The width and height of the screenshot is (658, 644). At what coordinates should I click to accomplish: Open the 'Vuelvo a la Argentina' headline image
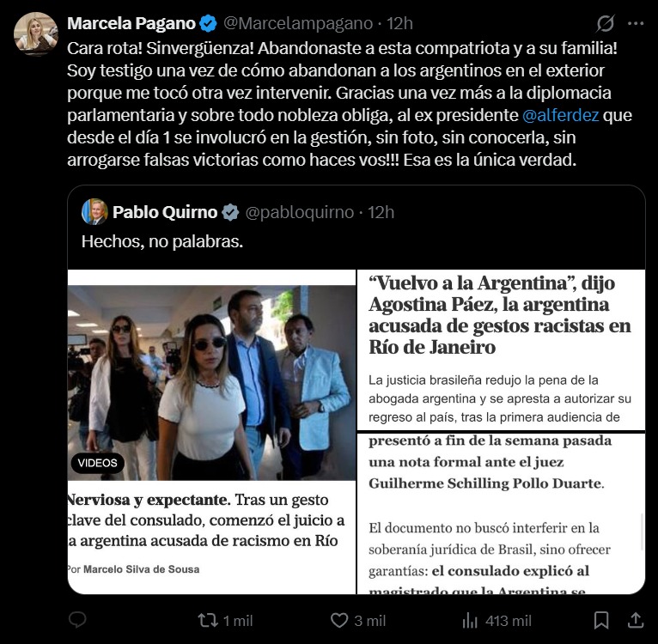(x=501, y=349)
